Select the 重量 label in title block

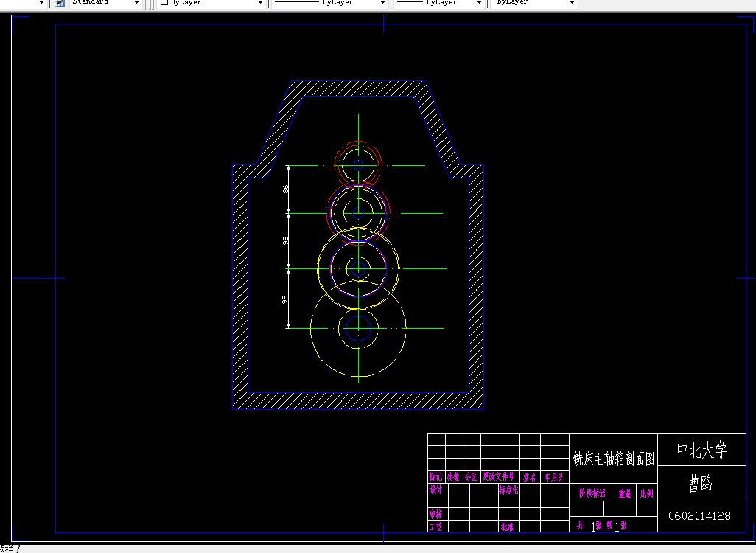tap(625, 493)
